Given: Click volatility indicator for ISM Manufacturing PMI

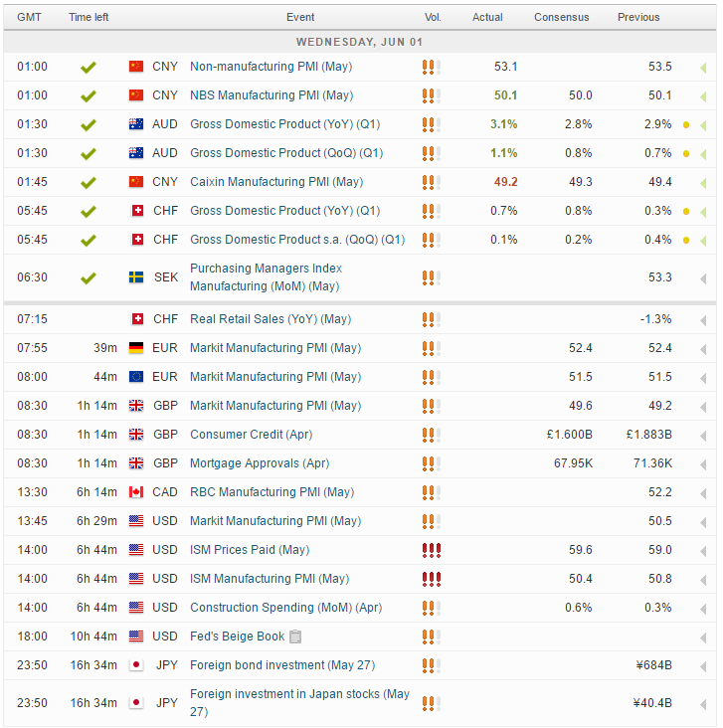Looking at the screenshot, I should click(432, 579).
